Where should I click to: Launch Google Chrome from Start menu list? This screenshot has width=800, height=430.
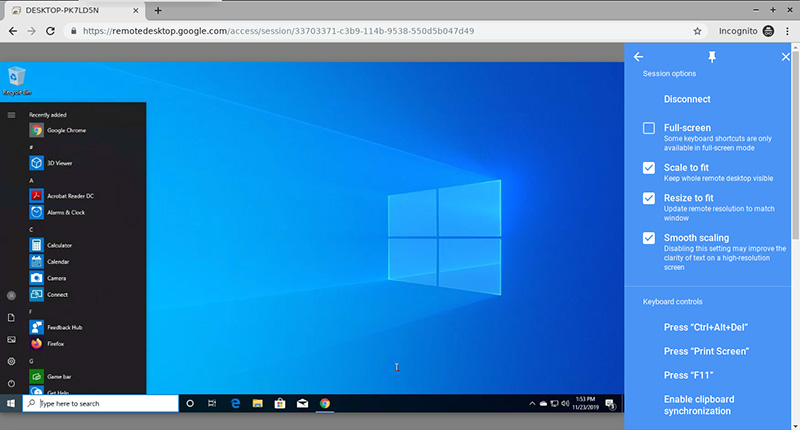tap(58, 130)
